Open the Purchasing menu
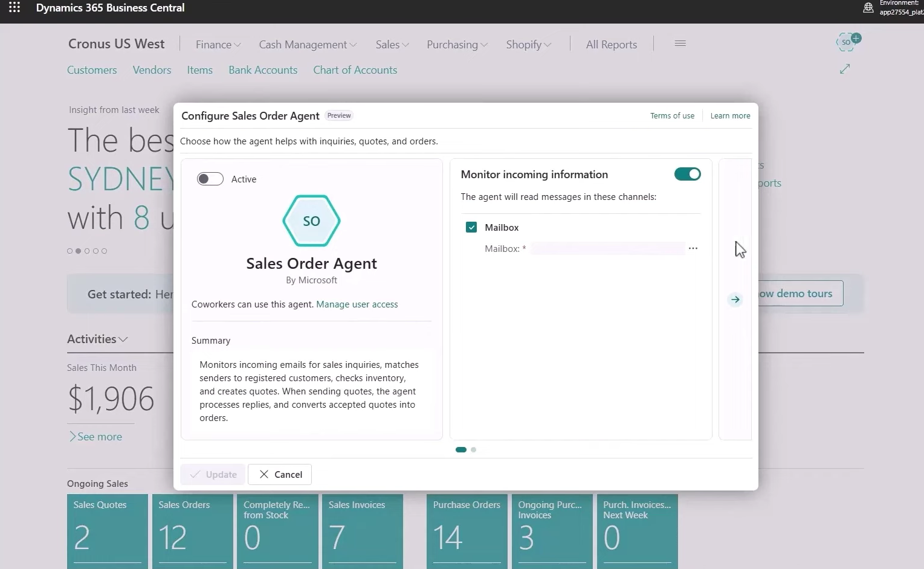This screenshot has width=924, height=569. [456, 44]
